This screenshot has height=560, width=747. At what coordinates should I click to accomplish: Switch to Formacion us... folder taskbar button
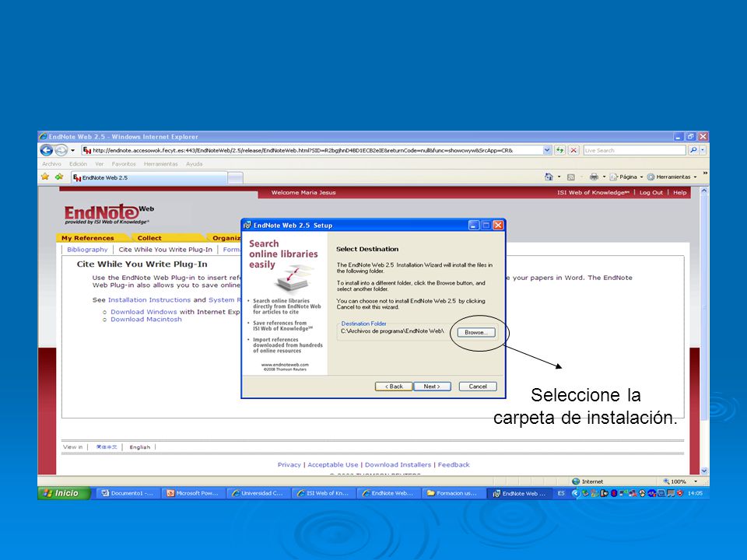pos(454,493)
